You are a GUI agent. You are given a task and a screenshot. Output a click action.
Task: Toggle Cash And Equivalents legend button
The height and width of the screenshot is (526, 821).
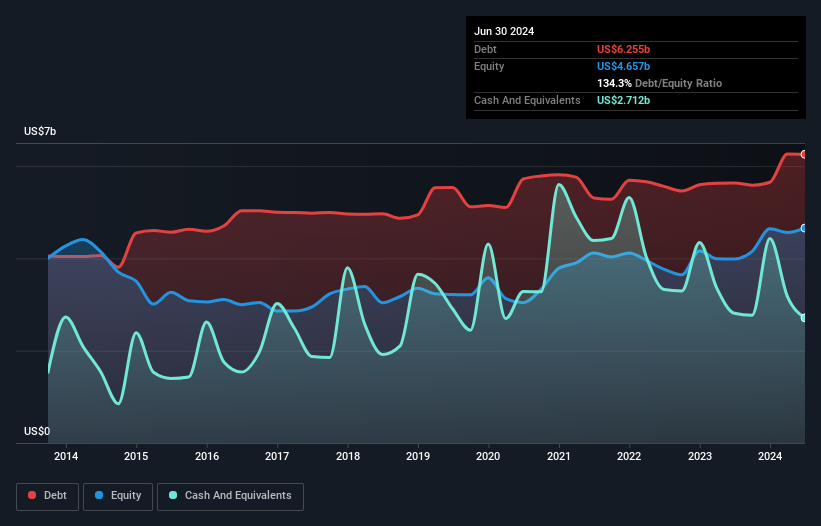pos(230,496)
